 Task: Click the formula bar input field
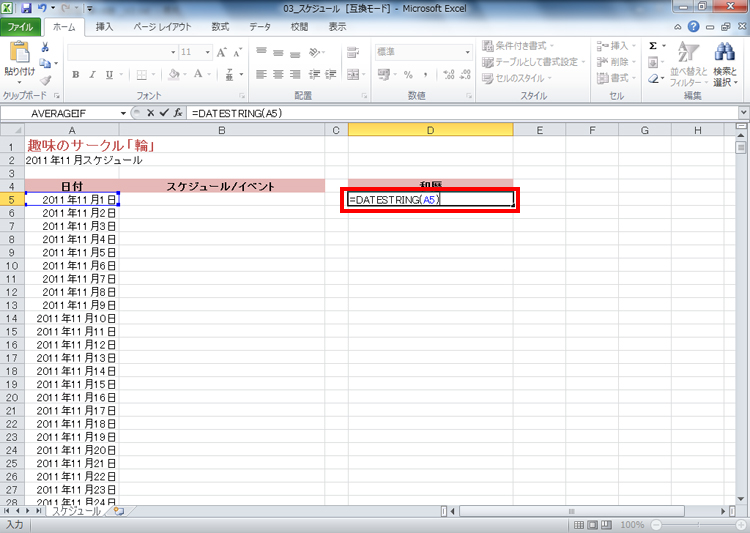(x=462, y=113)
